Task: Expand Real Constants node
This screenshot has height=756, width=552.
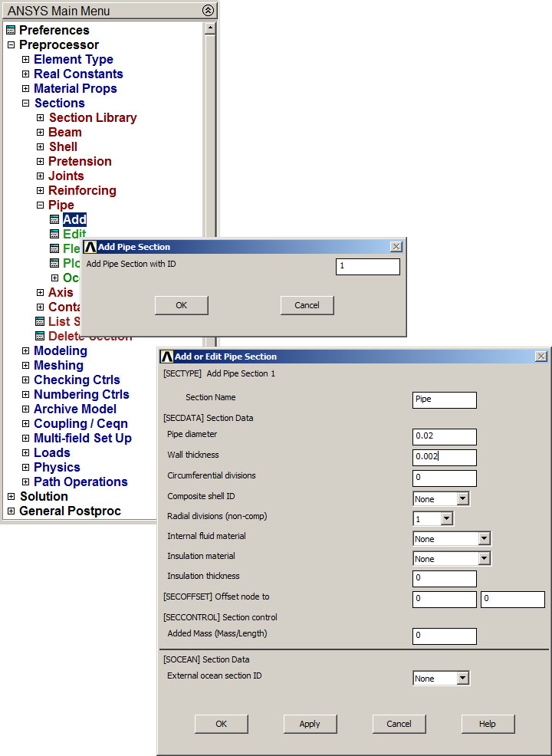Action: (x=25, y=74)
